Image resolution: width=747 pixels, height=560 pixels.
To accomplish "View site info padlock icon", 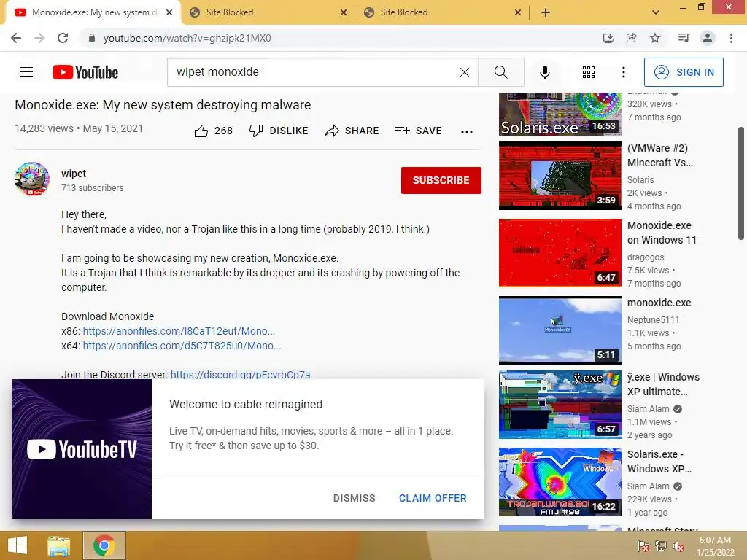I will coord(92,38).
